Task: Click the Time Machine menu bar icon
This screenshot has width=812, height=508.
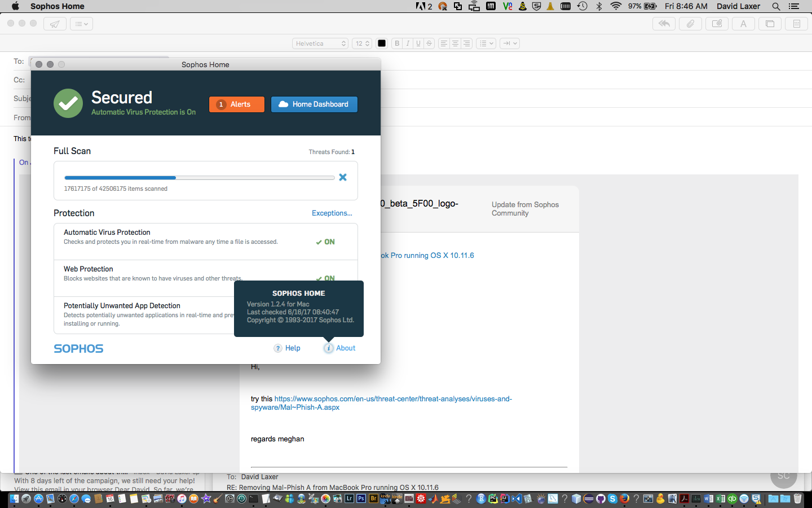Action: pos(582,6)
